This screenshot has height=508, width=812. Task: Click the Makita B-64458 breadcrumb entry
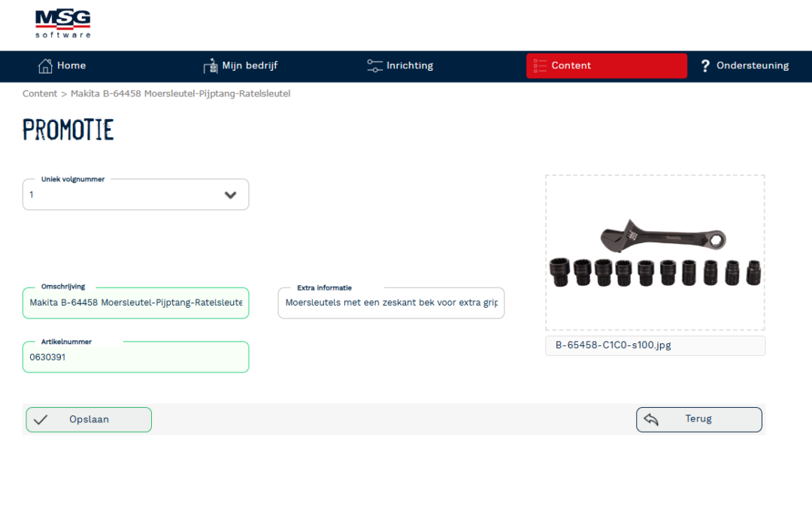180,94
